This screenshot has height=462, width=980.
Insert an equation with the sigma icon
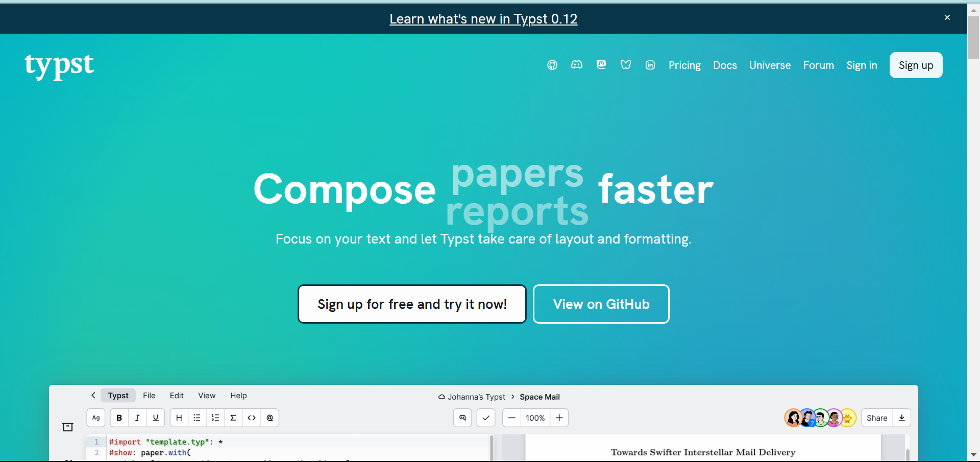(x=233, y=418)
